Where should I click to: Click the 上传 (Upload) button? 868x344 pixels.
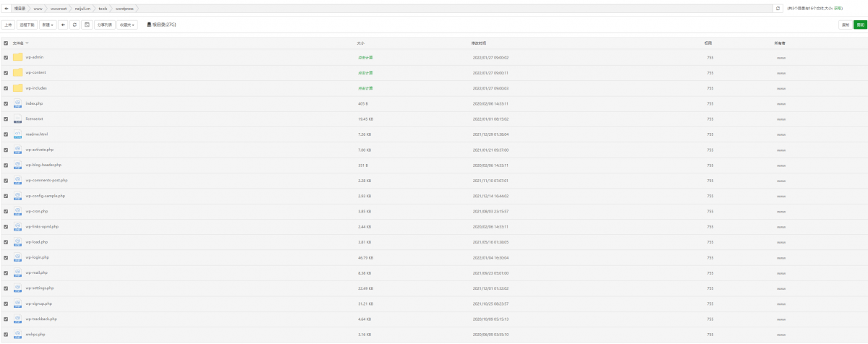(8, 25)
